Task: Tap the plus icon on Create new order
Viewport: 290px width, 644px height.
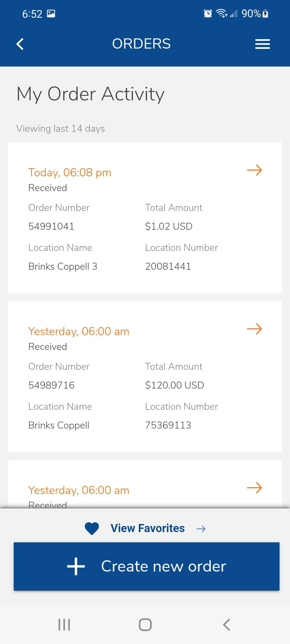Action: 76,566
